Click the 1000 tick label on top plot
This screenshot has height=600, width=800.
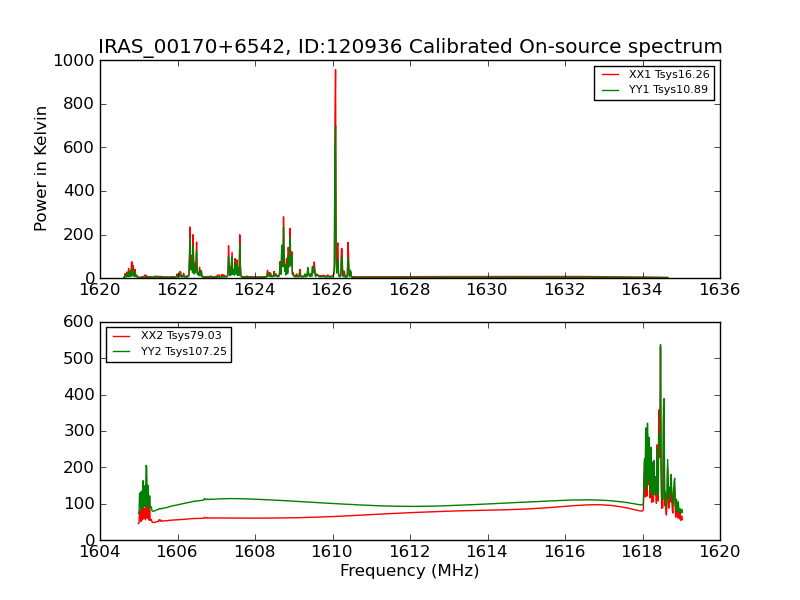(x=74, y=61)
